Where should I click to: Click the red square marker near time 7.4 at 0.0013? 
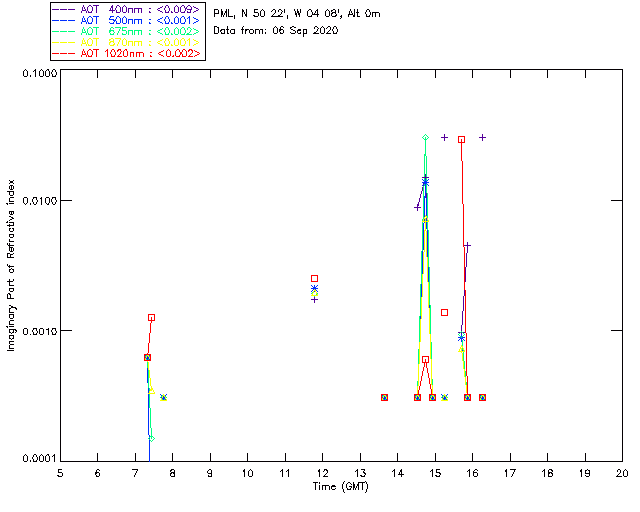coord(151,318)
